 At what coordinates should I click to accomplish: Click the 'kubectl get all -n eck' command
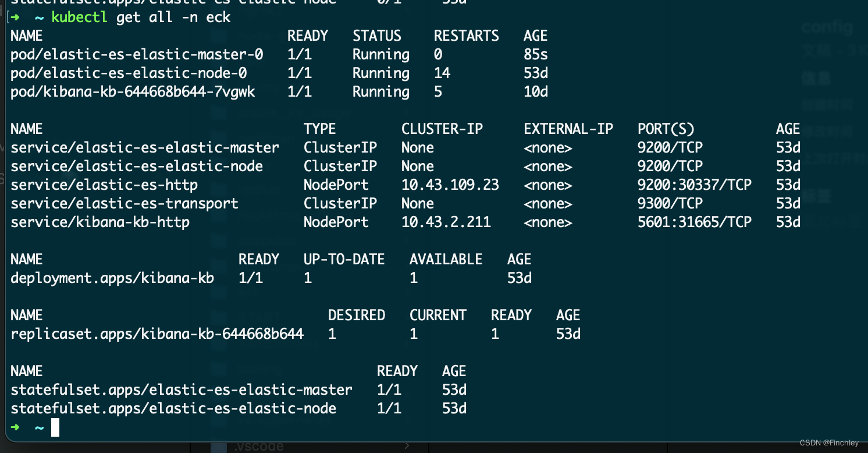coord(141,17)
